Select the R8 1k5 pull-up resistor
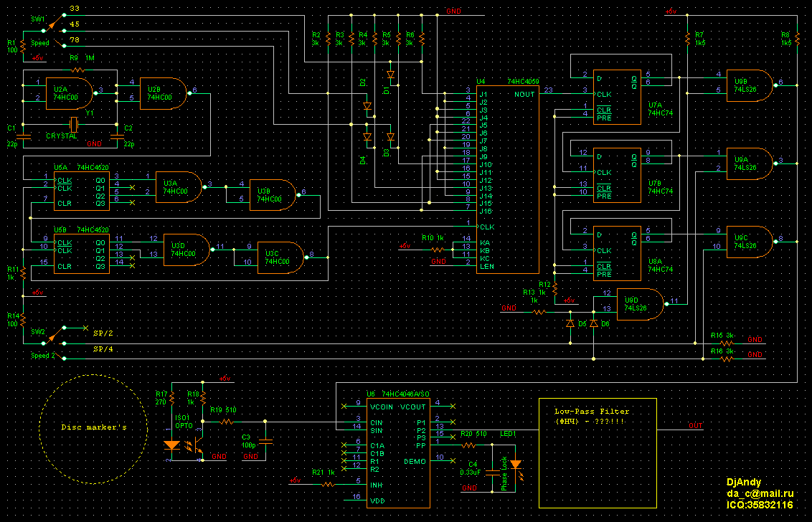This screenshot has width=812, height=522. pos(796,38)
